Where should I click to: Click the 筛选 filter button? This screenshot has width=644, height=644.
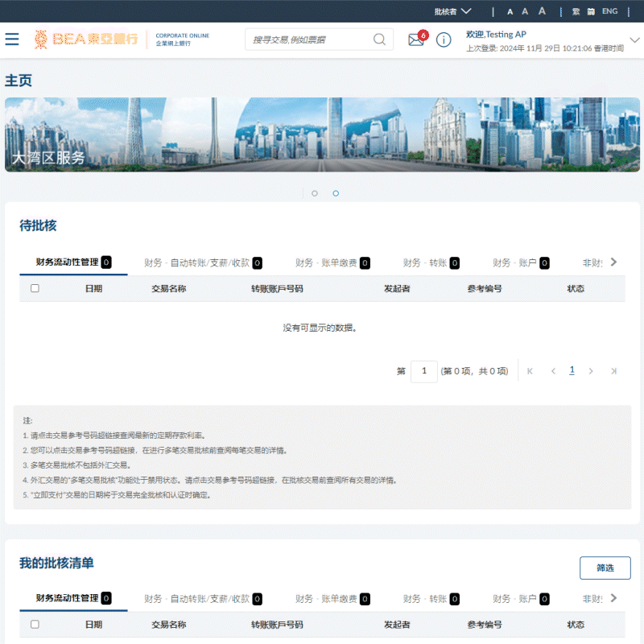[x=605, y=568]
